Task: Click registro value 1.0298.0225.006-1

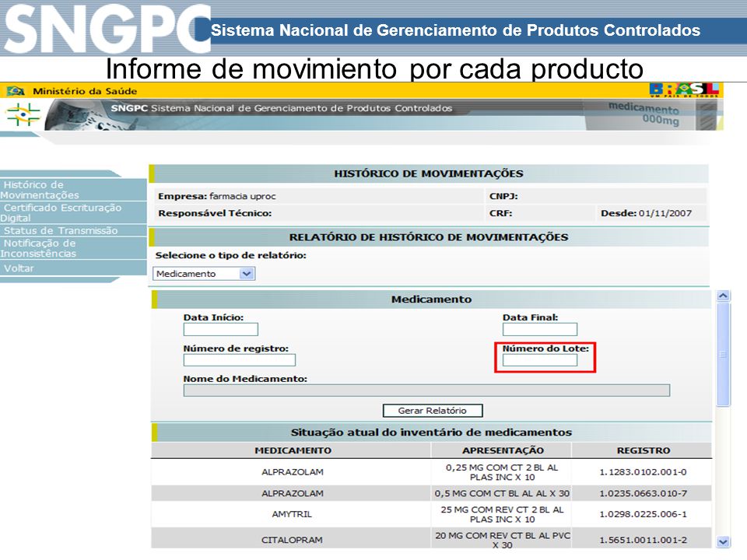Action: pyautogui.click(x=643, y=514)
